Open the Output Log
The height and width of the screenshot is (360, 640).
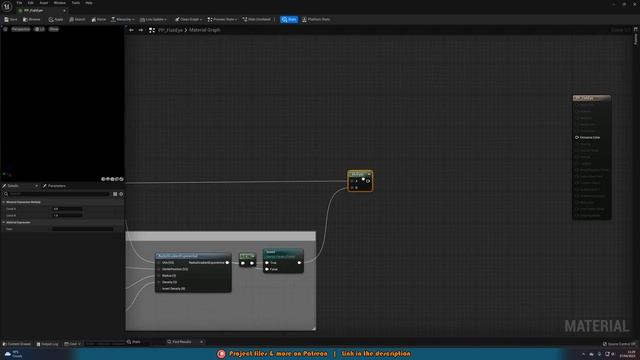tap(47, 344)
